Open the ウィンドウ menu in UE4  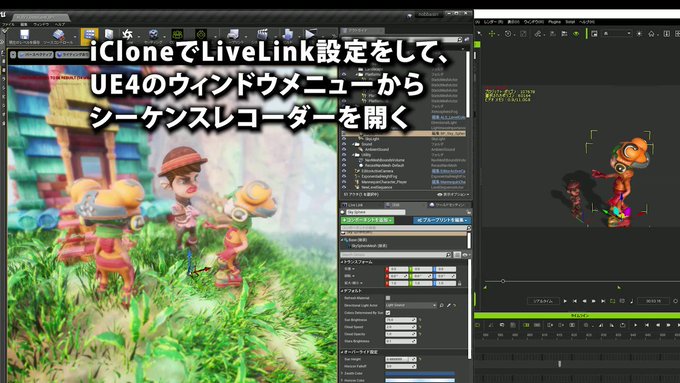tap(41, 24)
